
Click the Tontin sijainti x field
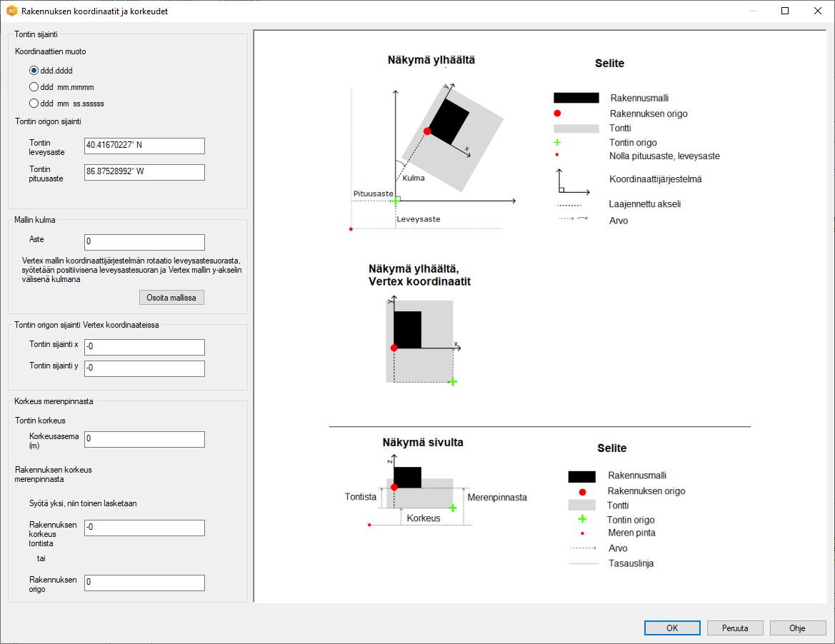click(x=144, y=347)
